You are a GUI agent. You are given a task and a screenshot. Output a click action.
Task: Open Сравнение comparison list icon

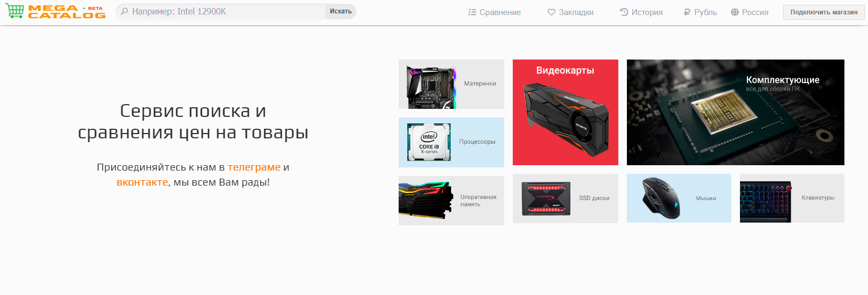coord(472,12)
